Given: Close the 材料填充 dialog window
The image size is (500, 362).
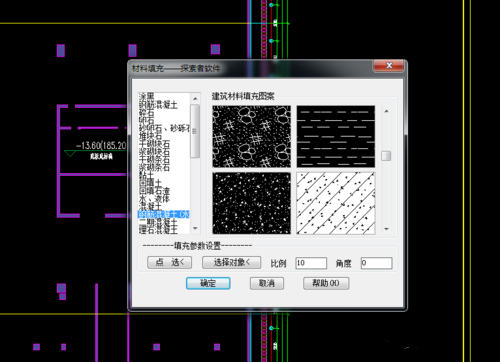Looking at the screenshot, I should click(x=389, y=66).
